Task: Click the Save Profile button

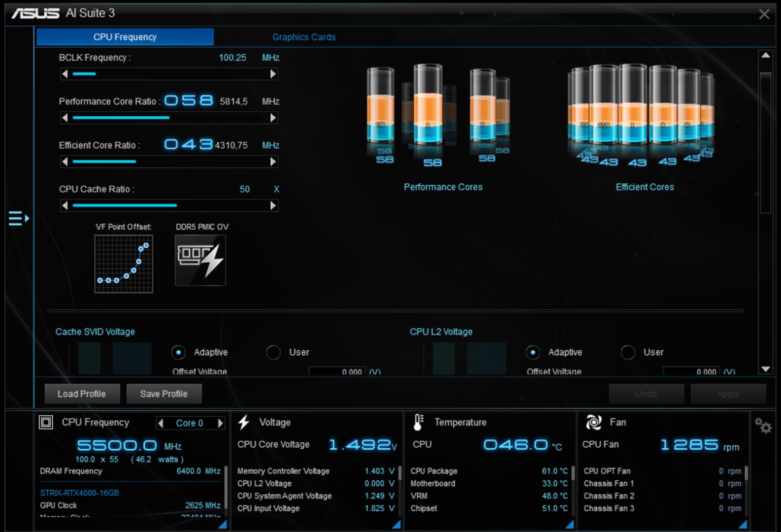Action: point(164,394)
